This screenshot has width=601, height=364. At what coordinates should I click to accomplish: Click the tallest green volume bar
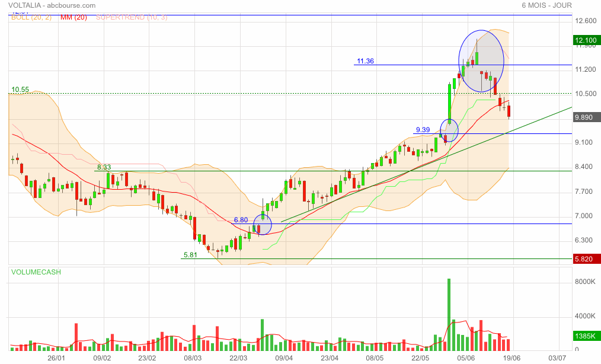point(449,315)
